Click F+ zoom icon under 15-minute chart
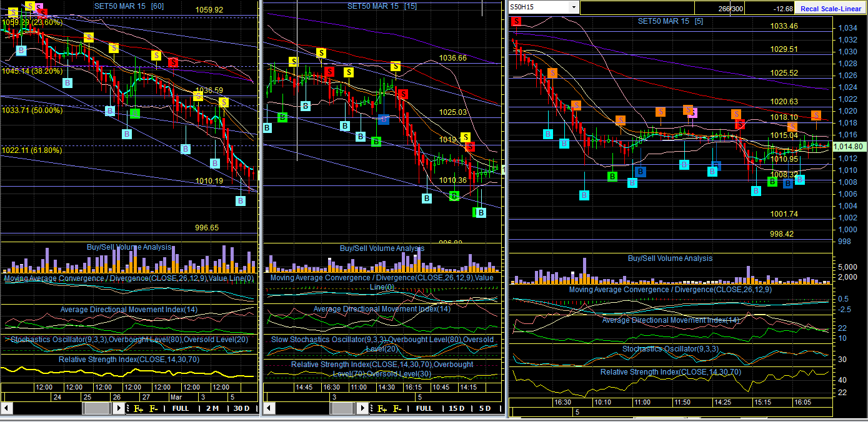The width and height of the screenshot is (868, 422). pos(381,409)
